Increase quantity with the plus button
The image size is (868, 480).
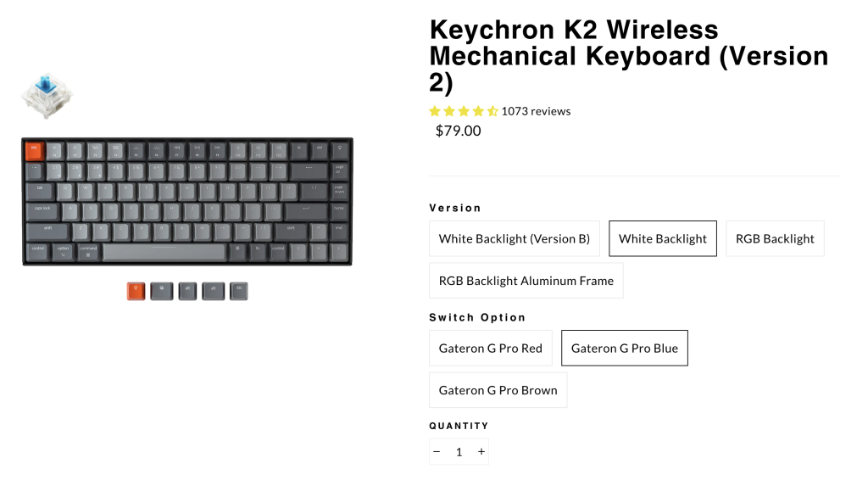pyautogui.click(x=481, y=452)
